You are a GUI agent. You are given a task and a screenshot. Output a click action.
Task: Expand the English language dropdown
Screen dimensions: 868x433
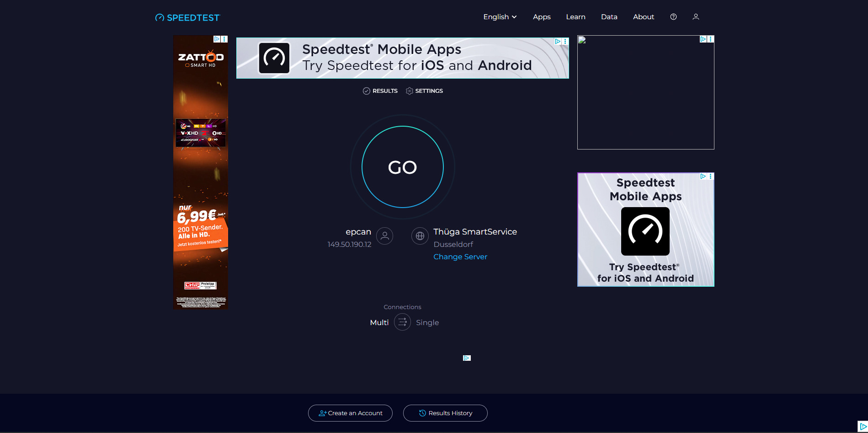pyautogui.click(x=500, y=17)
